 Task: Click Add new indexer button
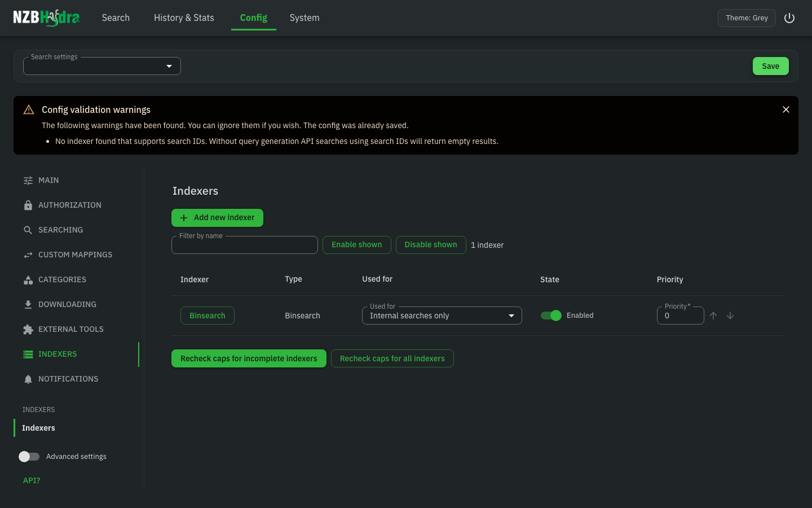(x=217, y=218)
